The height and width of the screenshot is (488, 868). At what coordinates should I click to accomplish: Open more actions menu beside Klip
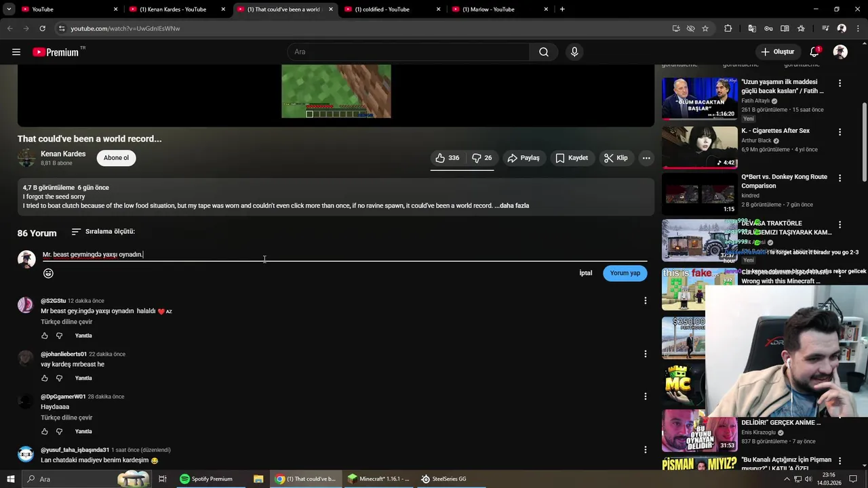pos(646,158)
